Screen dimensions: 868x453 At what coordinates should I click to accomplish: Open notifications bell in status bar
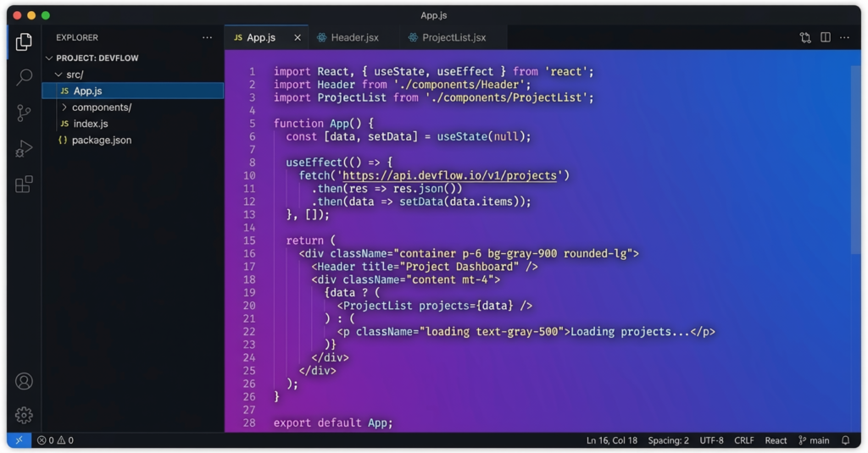point(845,440)
